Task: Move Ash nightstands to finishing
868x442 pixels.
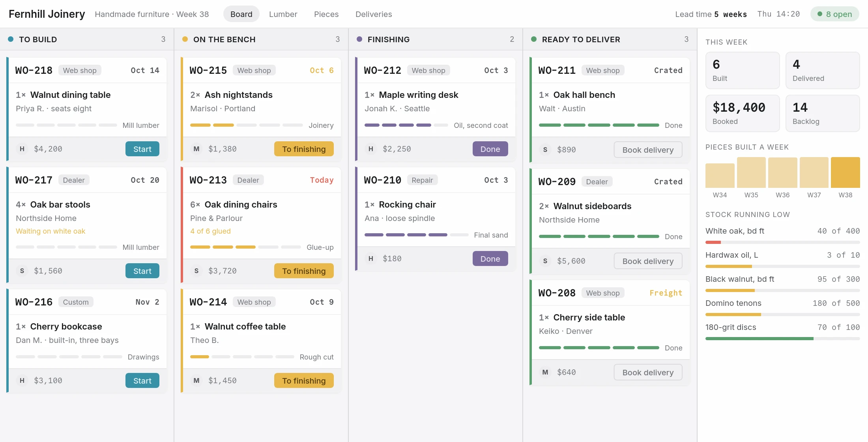Action: (x=304, y=149)
